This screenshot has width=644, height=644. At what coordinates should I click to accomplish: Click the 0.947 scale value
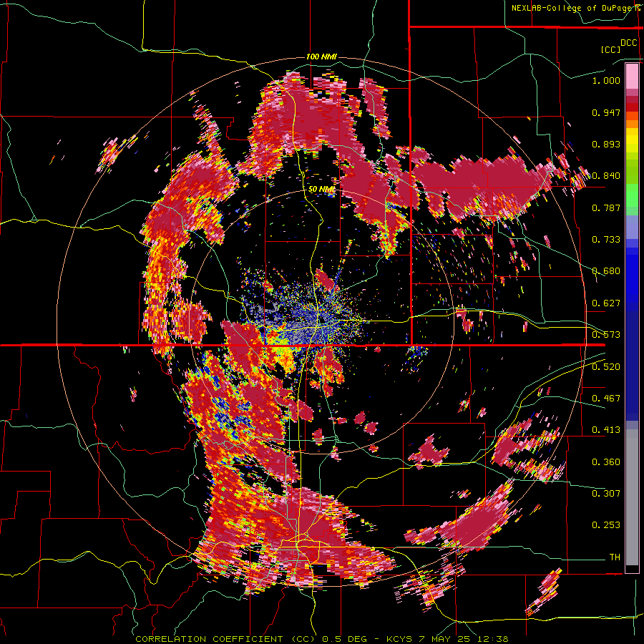(606, 112)
